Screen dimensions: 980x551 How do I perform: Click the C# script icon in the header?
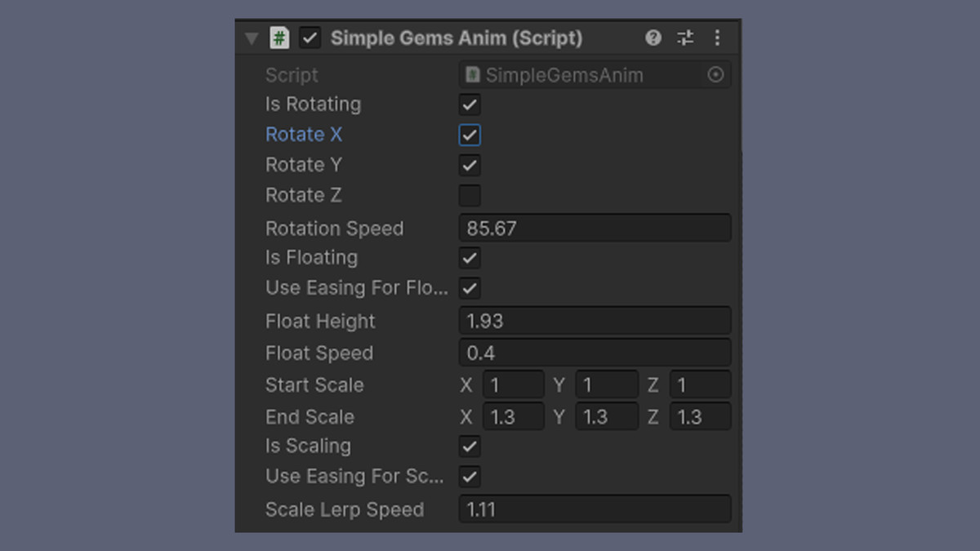(278, 38)
